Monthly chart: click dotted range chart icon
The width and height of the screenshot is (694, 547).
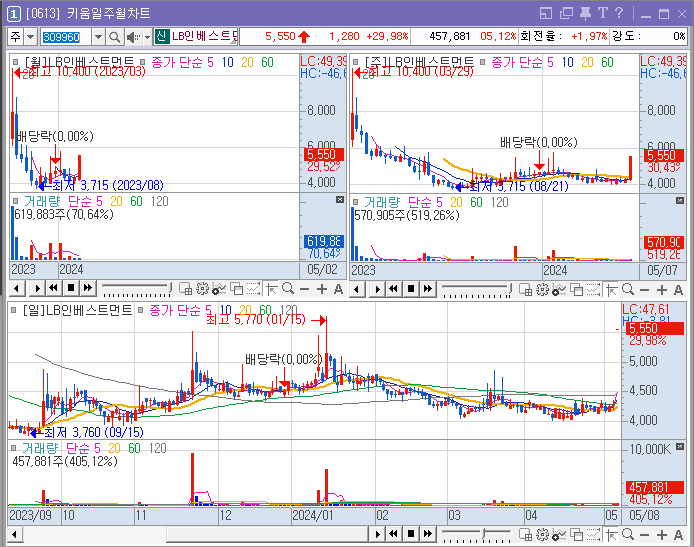coord(253,289)
